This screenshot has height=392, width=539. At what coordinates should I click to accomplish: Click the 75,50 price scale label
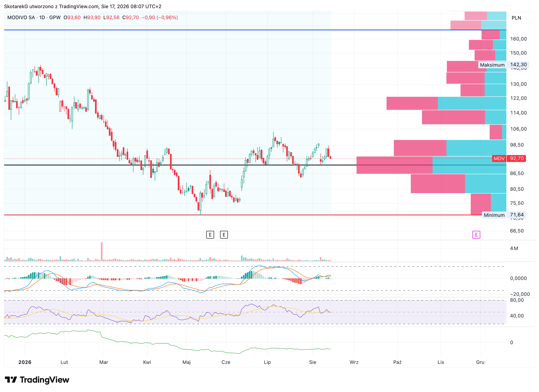[517, 203]
